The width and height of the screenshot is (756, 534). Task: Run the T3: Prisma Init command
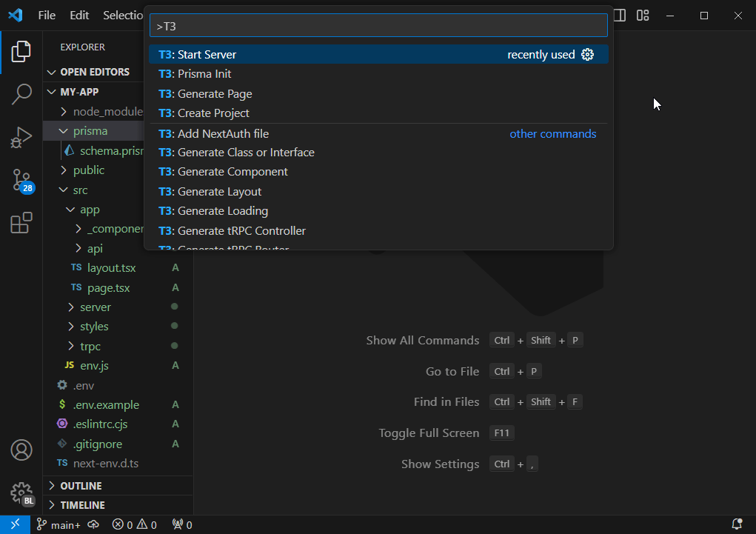tap(378, 74)
